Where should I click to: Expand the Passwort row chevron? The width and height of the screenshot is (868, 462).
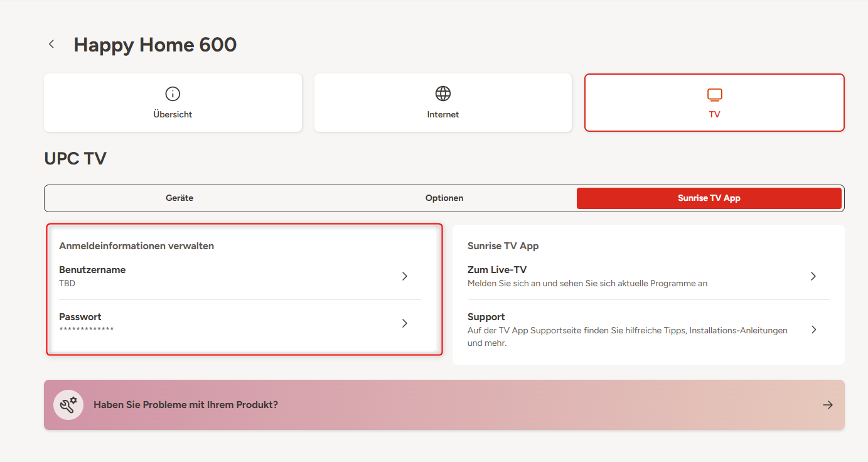click(405, 323)
